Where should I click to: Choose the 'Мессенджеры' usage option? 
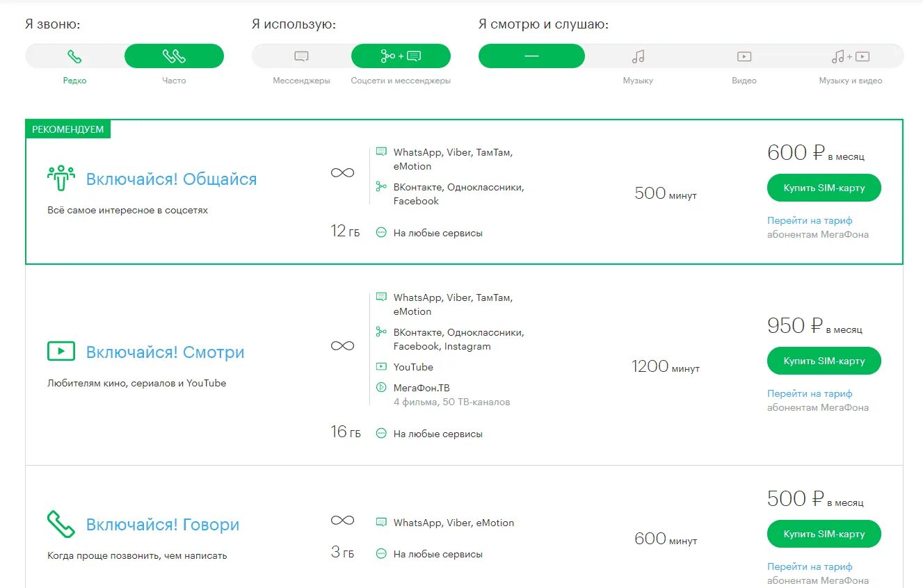tap(301, 56)
